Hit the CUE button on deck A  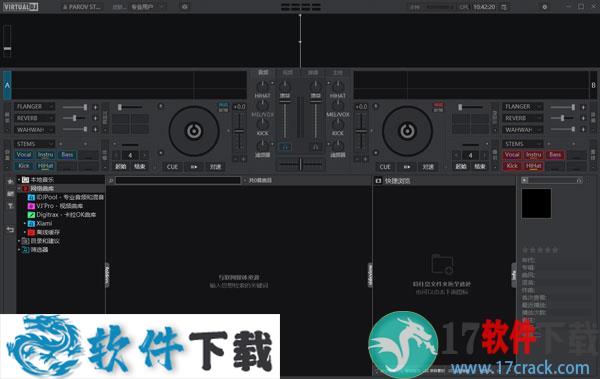click(172, 167)
